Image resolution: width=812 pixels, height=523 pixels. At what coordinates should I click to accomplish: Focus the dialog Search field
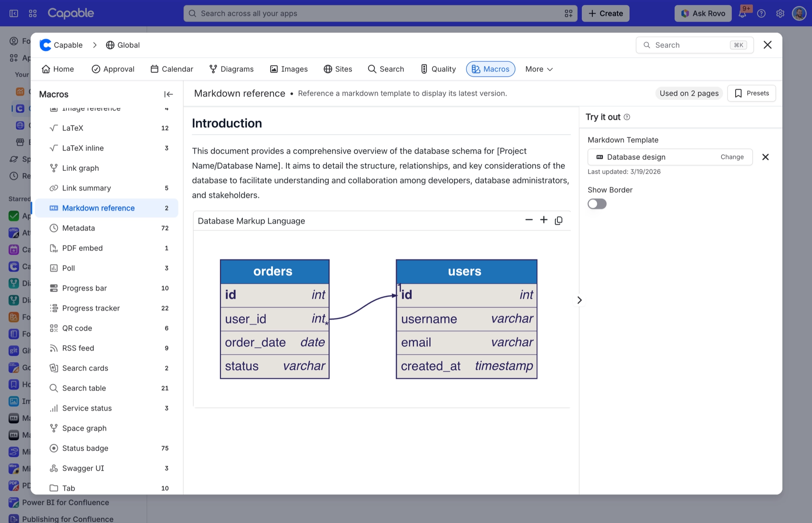(695, 45)
